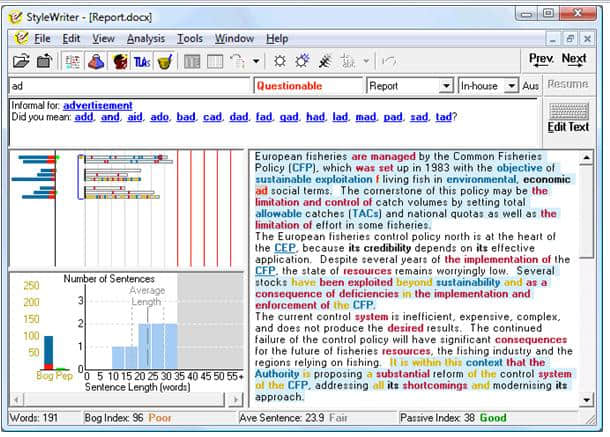This screenshot has height=437, width=610.
Task: Click the greyed figure toolbar icon
Action: (348, 61)
